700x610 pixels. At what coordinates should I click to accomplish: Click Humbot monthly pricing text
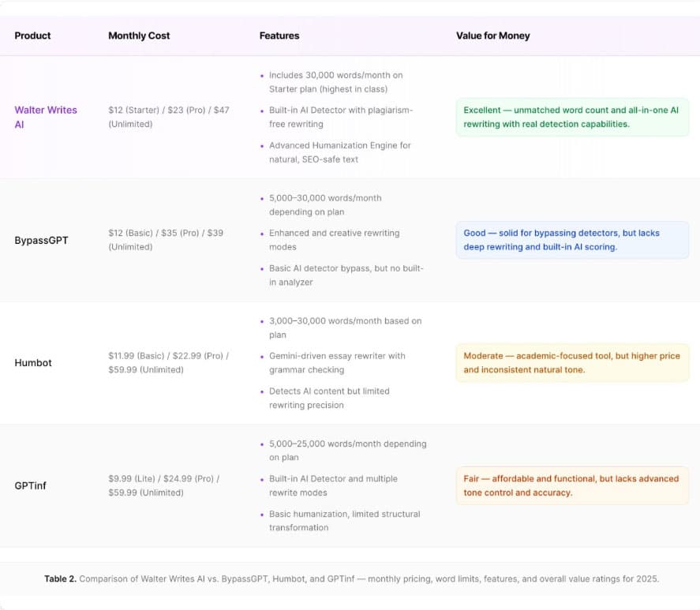pos(168,363)
